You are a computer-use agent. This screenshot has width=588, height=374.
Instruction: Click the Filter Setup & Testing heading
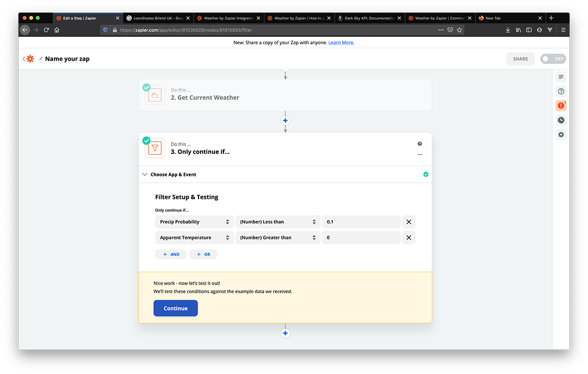(x=187, y=197)
